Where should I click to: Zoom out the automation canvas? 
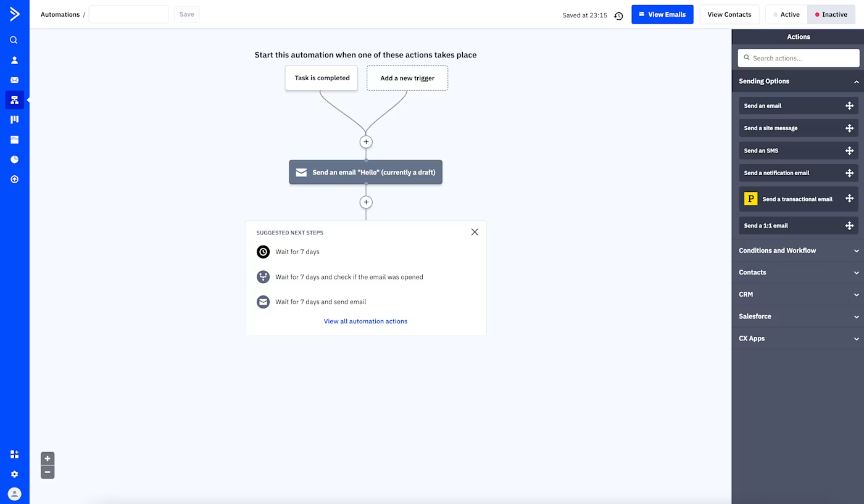[x=48, y=472]
